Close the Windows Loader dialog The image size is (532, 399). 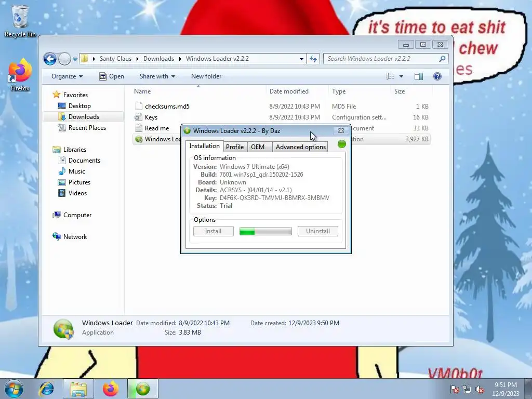click(341, 130)
